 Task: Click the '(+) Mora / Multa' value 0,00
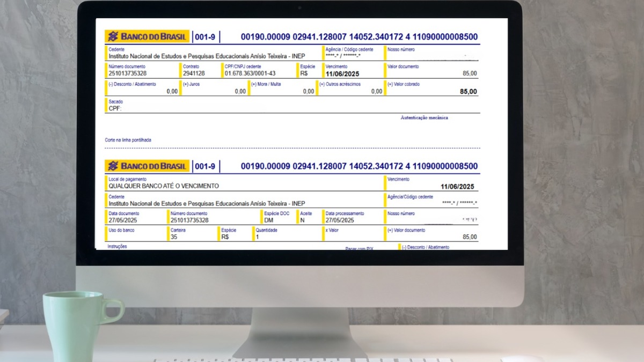click(x=309, y=91)
